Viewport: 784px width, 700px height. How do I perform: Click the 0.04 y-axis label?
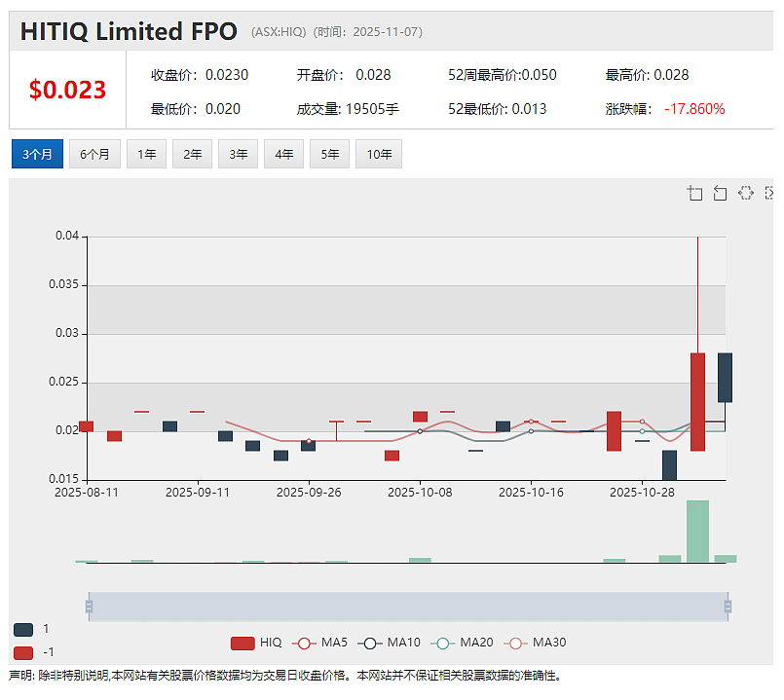point(67,236)
